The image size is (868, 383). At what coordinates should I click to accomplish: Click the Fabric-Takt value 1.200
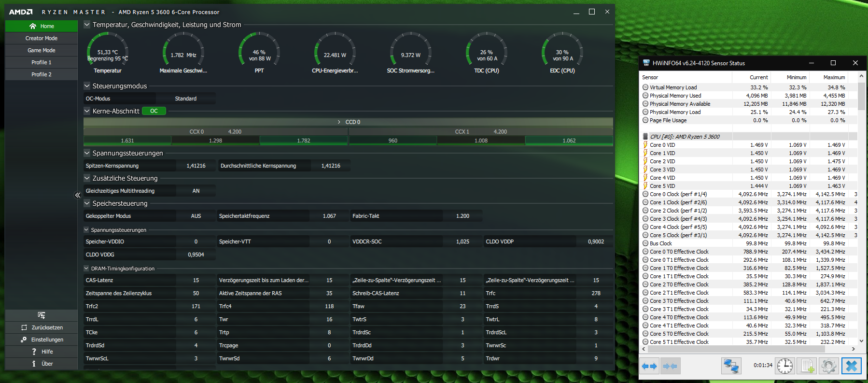462,216
